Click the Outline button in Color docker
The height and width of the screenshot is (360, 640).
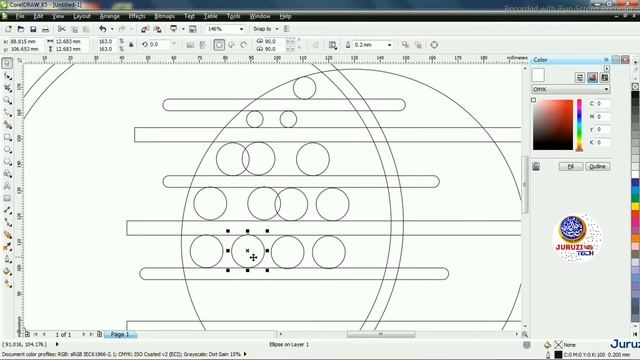pos(598,167)
